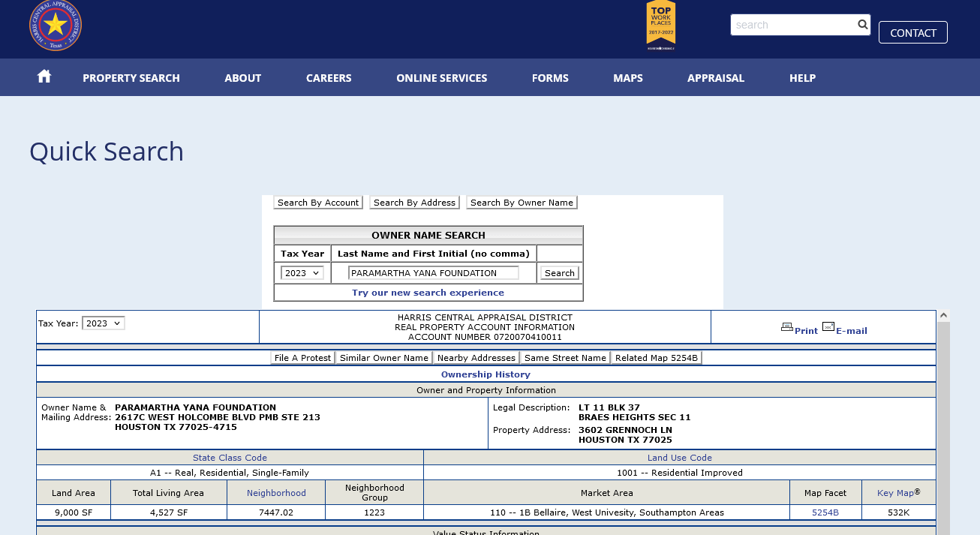This screenshot has height=535, width=980.
Task: Go to home via house icon
Action: [44, 77]
